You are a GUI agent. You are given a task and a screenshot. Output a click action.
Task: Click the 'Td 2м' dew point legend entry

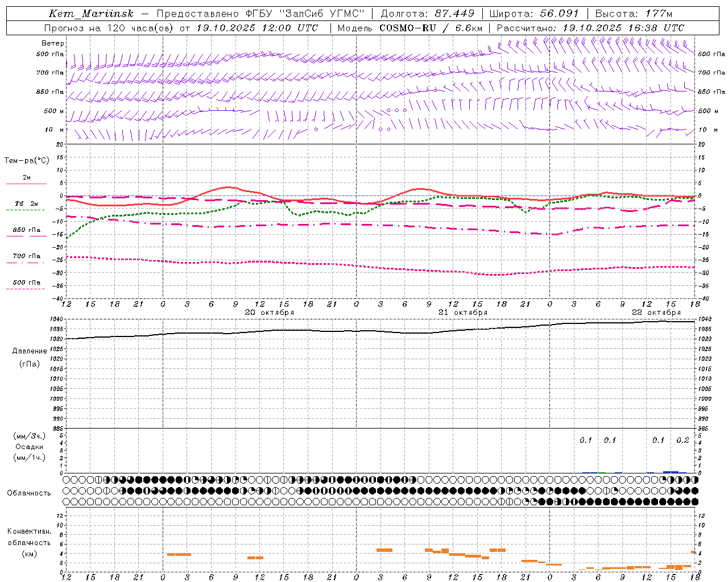(x=26, y=203)
